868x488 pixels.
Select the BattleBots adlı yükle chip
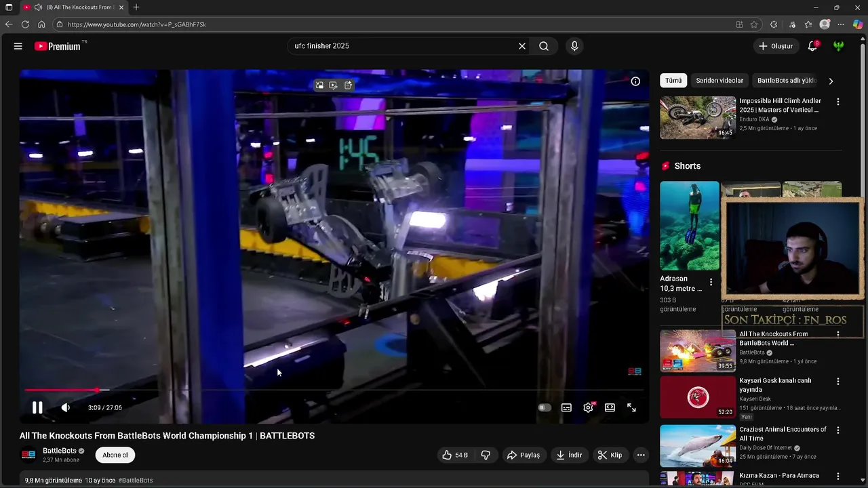point(787,81)
